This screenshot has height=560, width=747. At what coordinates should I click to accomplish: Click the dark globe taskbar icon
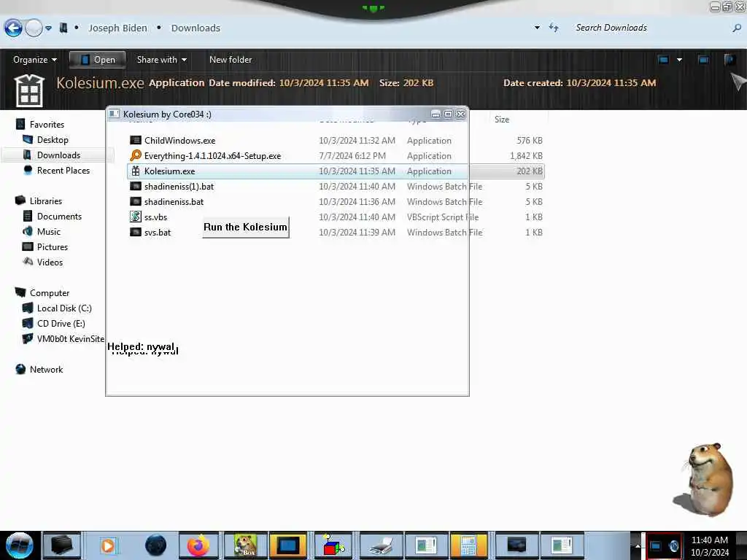click(156, 545)
